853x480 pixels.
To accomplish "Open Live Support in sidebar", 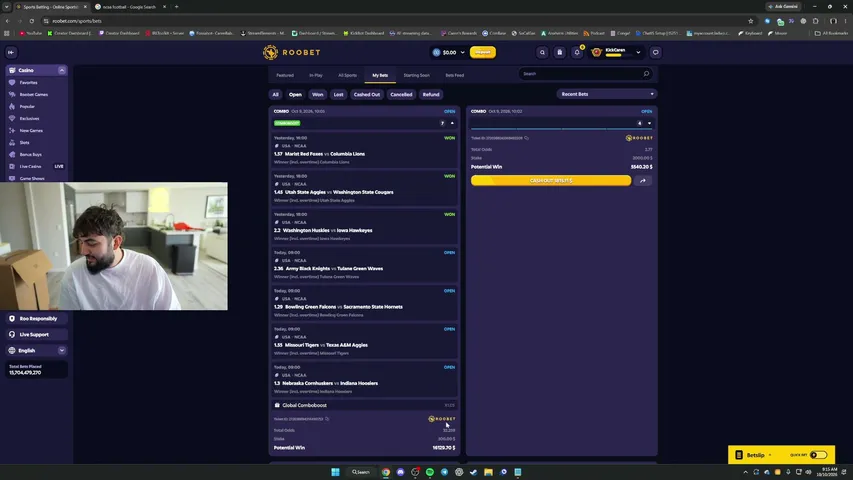I will coord(37,334).
